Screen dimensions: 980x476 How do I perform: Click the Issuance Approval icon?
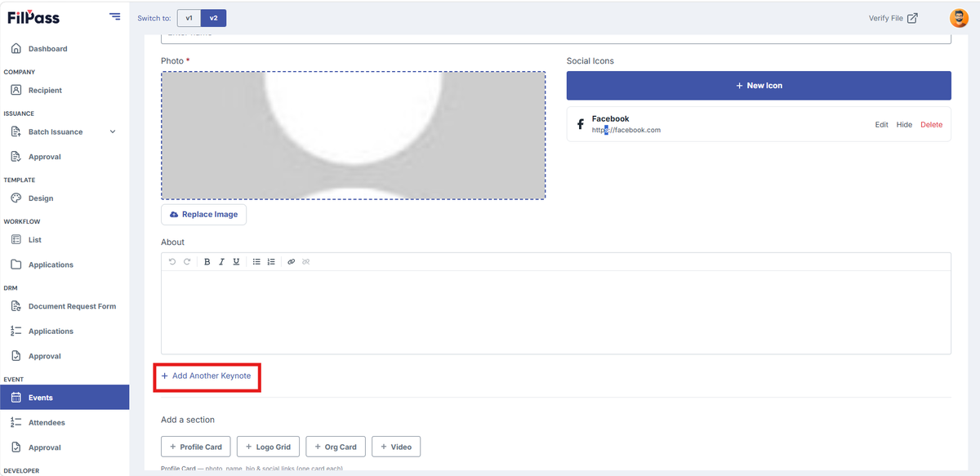[16, 157]
